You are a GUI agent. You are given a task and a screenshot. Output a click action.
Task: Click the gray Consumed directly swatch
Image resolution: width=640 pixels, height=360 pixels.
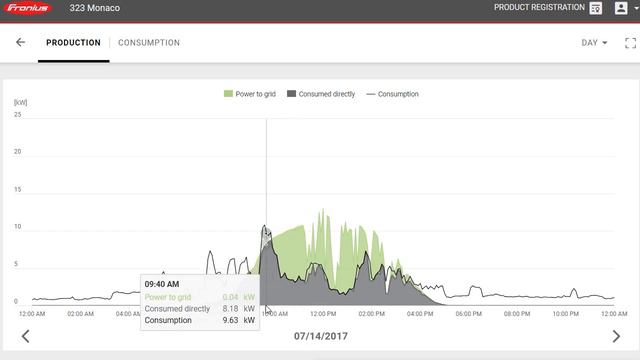pos(291,94)
